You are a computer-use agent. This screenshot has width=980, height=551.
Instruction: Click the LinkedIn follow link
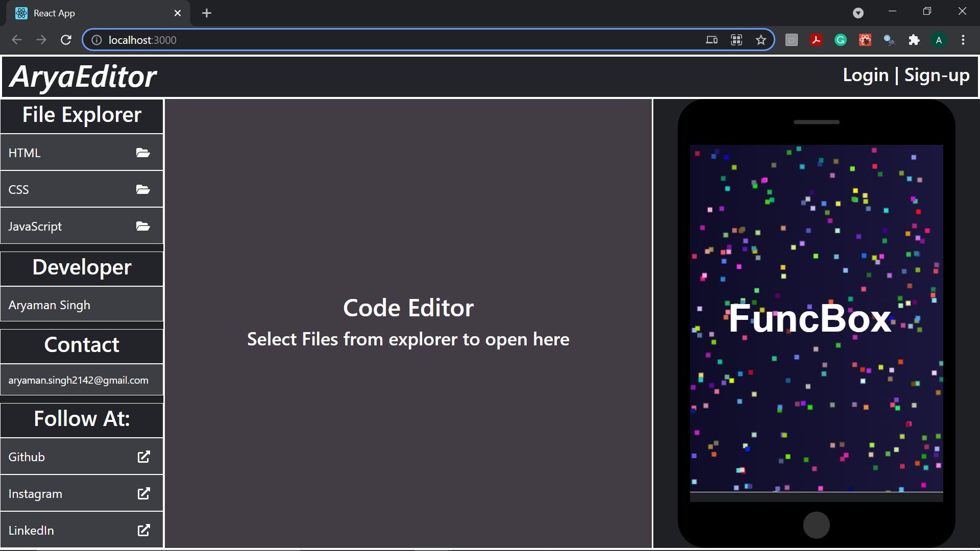click(82, 530)
